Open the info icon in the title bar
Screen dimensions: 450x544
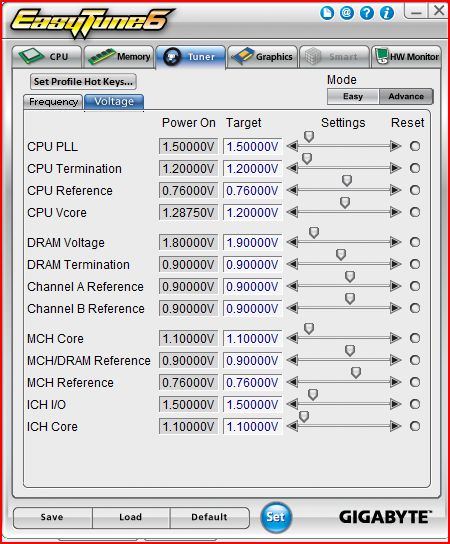pyautogui.click(x=387, y=13)
